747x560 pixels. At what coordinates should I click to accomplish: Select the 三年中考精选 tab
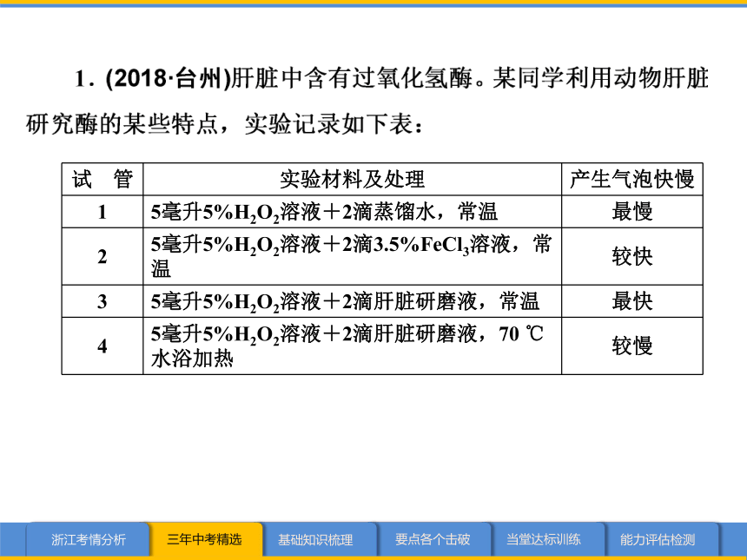pos(205,539)
